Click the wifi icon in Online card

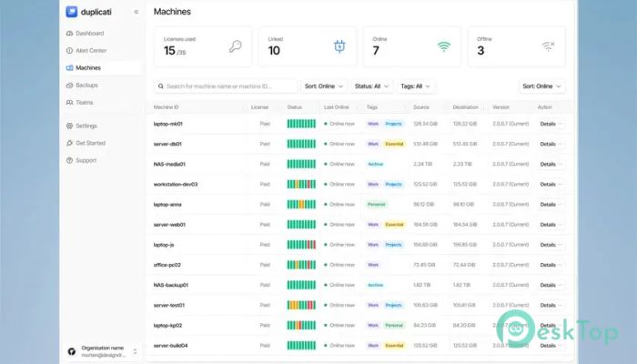tap(444, 46)
